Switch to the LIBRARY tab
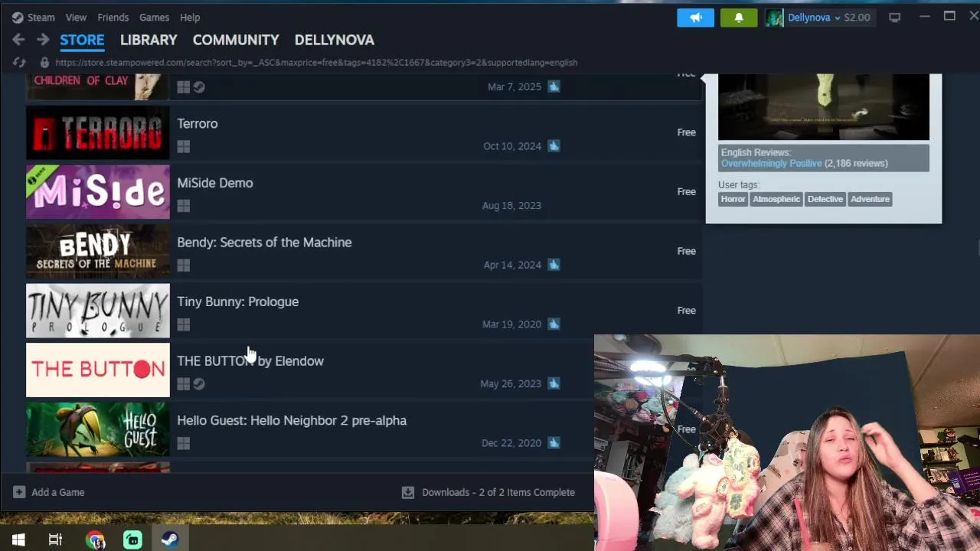Image resolution: width=980 pixels, height=551 pixels. [149, 40]
